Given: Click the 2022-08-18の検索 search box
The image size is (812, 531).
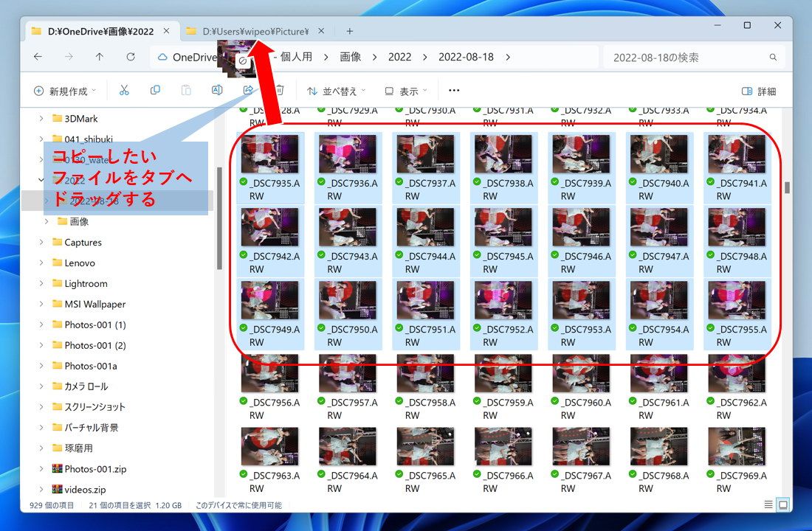Looking at the screenshot, I should tap(694, 58).
